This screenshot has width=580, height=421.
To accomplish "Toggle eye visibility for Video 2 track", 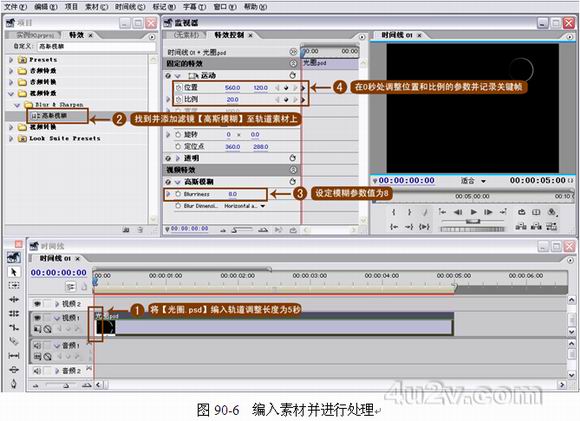I will 37,304.
